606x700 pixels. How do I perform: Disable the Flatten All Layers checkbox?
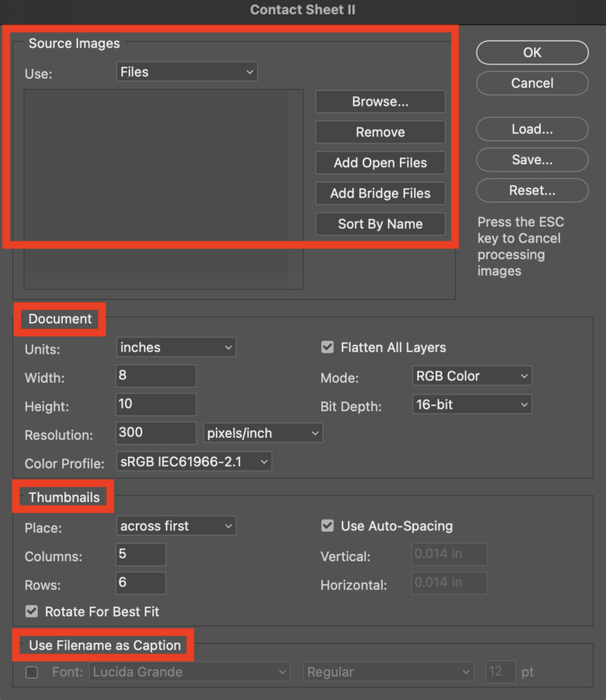click(327, 348)
